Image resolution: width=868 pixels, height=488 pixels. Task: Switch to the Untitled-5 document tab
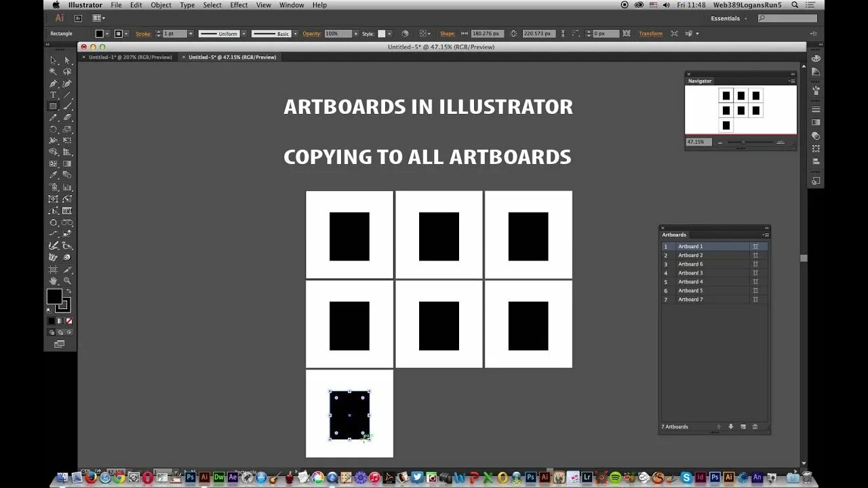[232, 58]
